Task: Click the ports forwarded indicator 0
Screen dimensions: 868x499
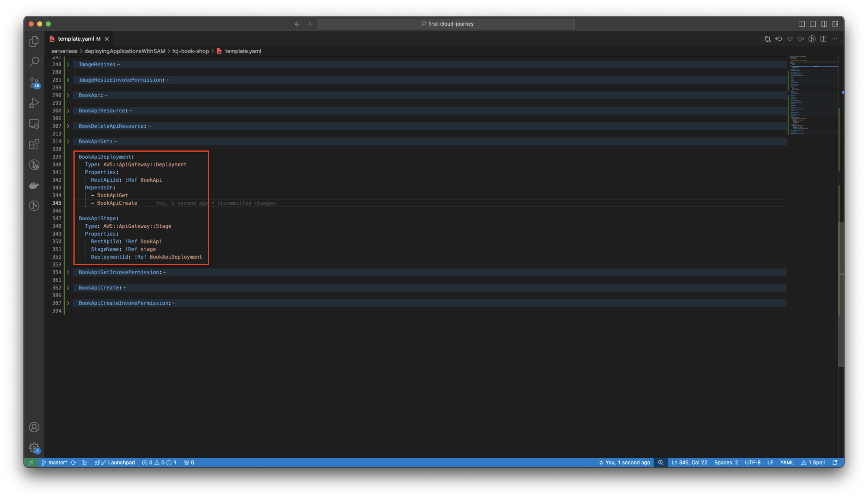Action: click(x=189, y=463)
